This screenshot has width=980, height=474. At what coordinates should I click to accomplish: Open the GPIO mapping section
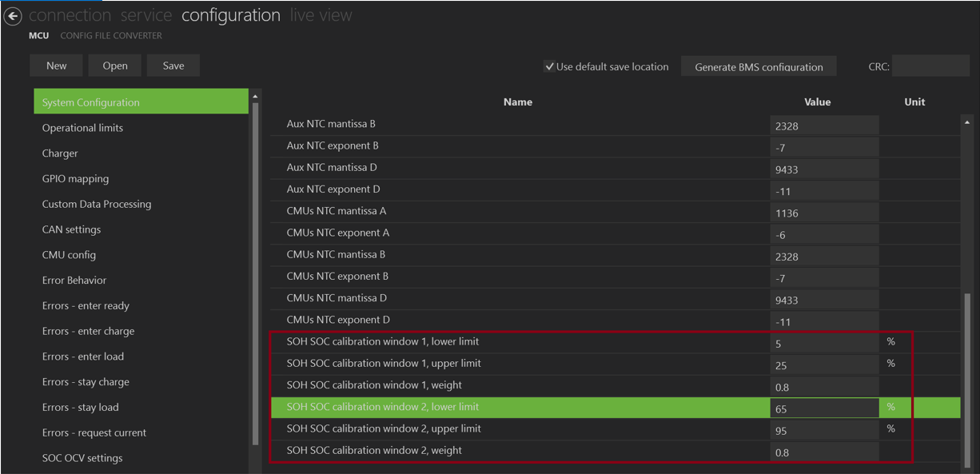(75, 179)
